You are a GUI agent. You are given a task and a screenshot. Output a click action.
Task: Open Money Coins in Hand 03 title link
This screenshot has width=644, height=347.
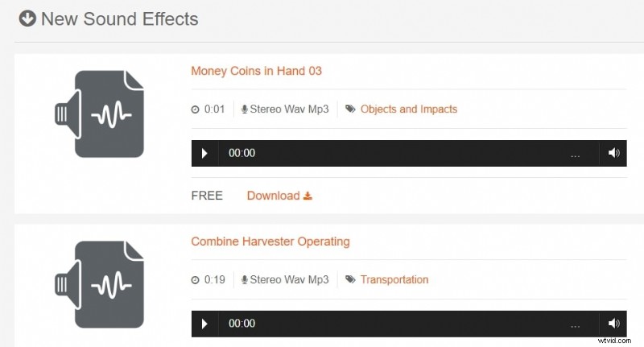pyautogui.click(x=256, y=71)
